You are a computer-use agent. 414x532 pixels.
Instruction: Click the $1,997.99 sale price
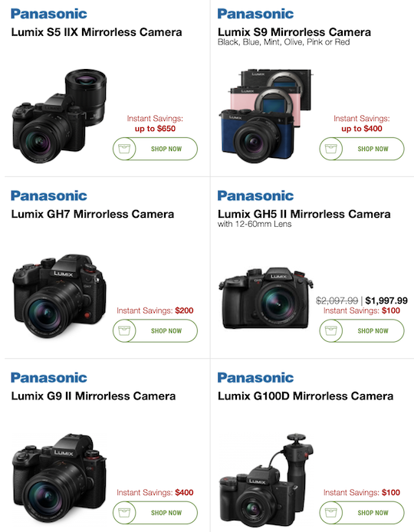[386, 300]
